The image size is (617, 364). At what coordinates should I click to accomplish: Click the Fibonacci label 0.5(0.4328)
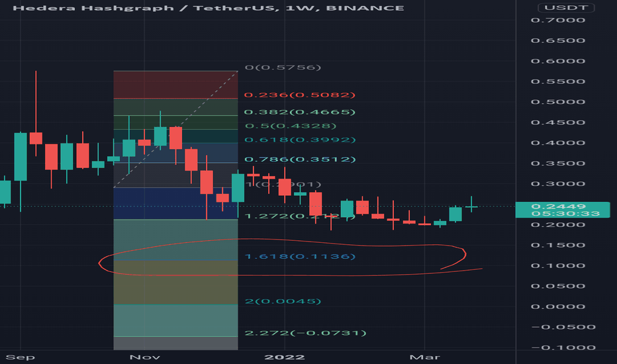[291, 126]
